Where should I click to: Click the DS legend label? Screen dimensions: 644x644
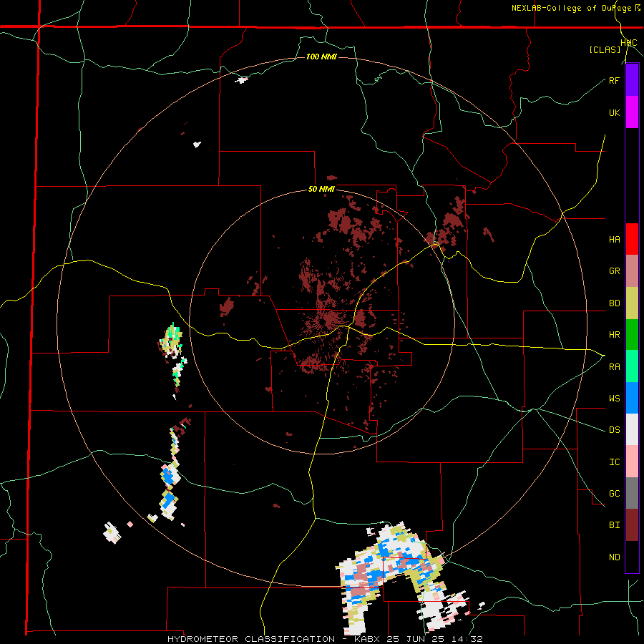[614, 430]
